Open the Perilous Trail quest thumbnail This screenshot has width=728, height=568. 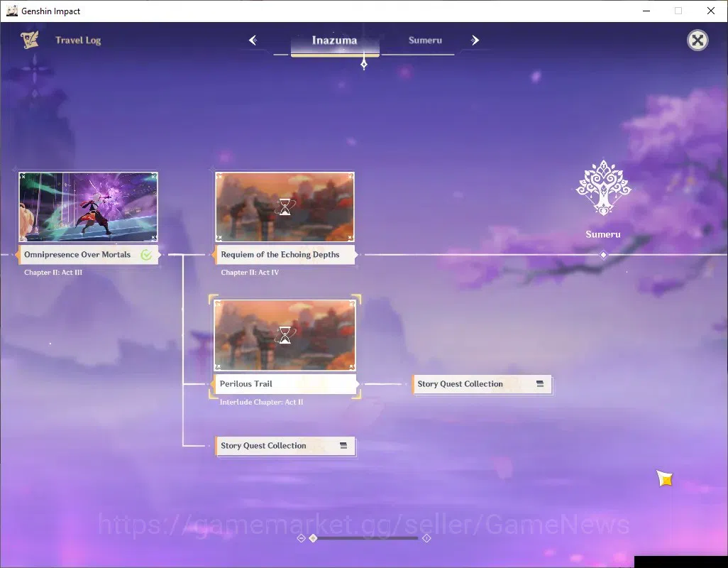[x=285, y=335]
